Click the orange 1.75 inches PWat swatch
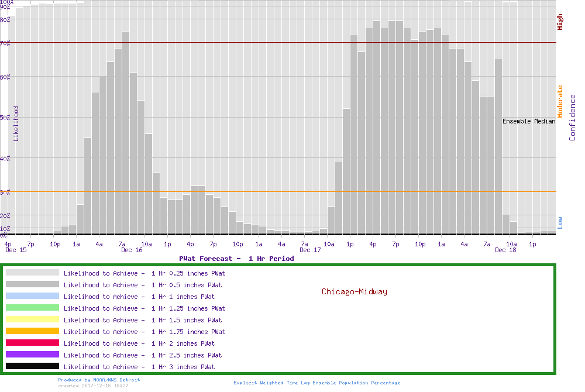Screen dimensions: 585x392 32,331
